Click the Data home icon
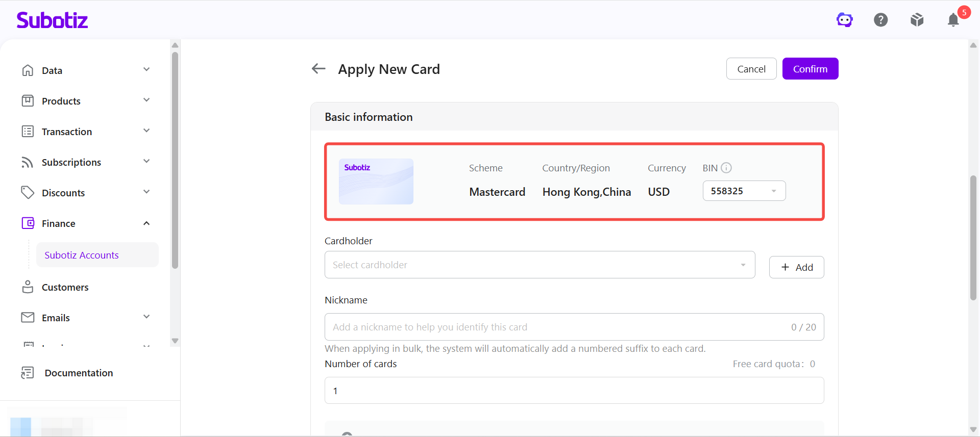 (x=28, y=70)
